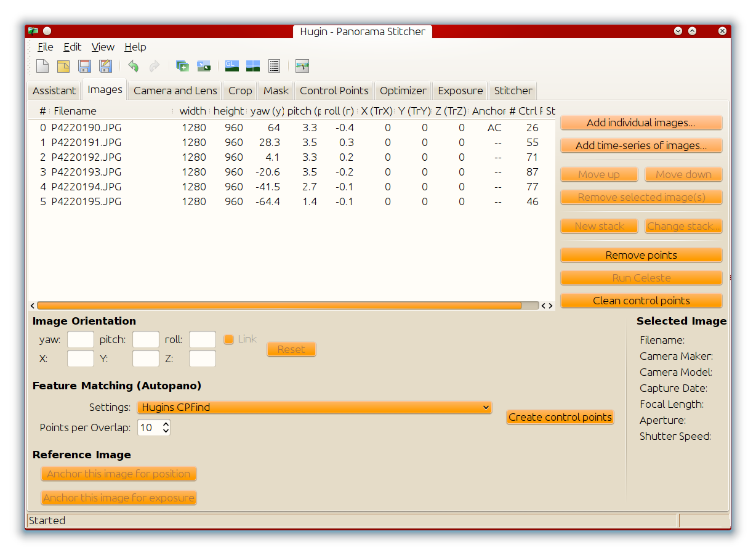Switch to the Optimizer tab

point(403,91)
